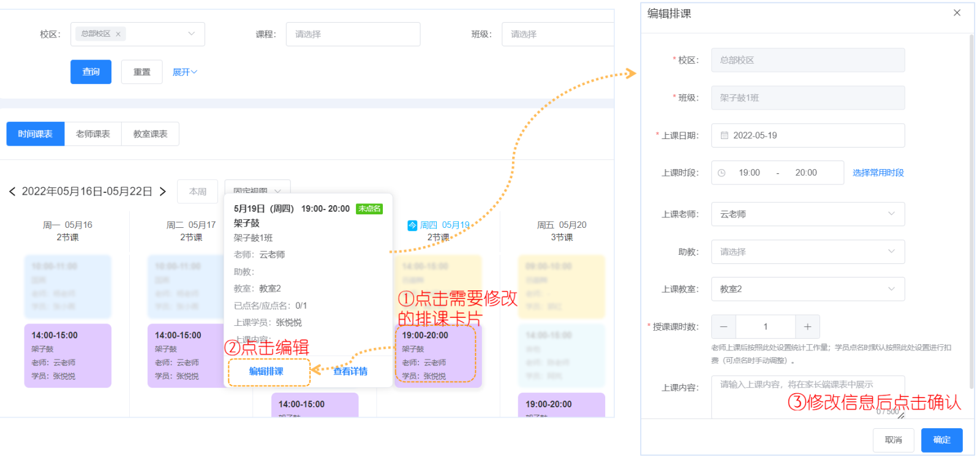This screenshot has width=980, height=460.
Task: Switch to the 教室课表 tab
Action: pyautogui.click(x=150, y=134)
